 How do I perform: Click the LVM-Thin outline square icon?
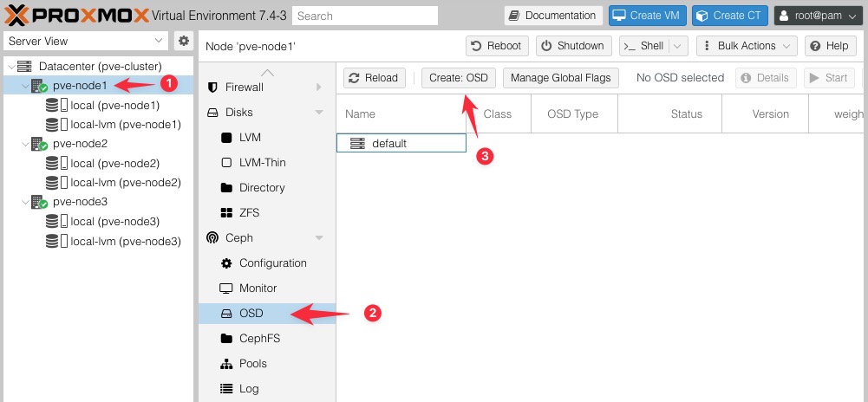226,163
